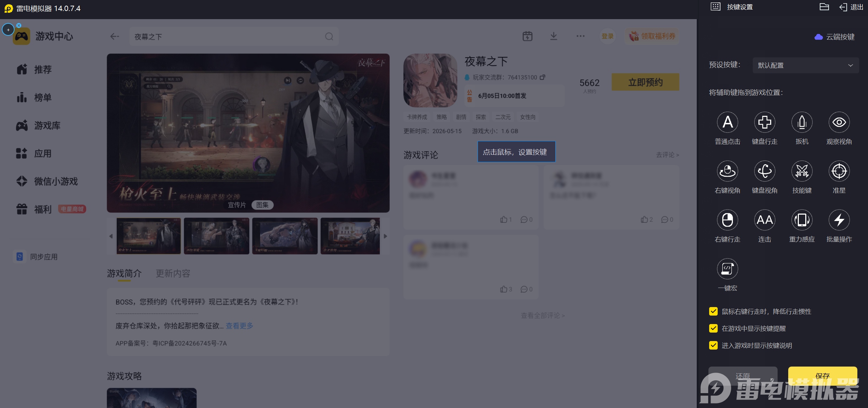This screenshot has height=408, width=868.
Task: Open 榜单 in the sidebar
Action: coord(34,97)
